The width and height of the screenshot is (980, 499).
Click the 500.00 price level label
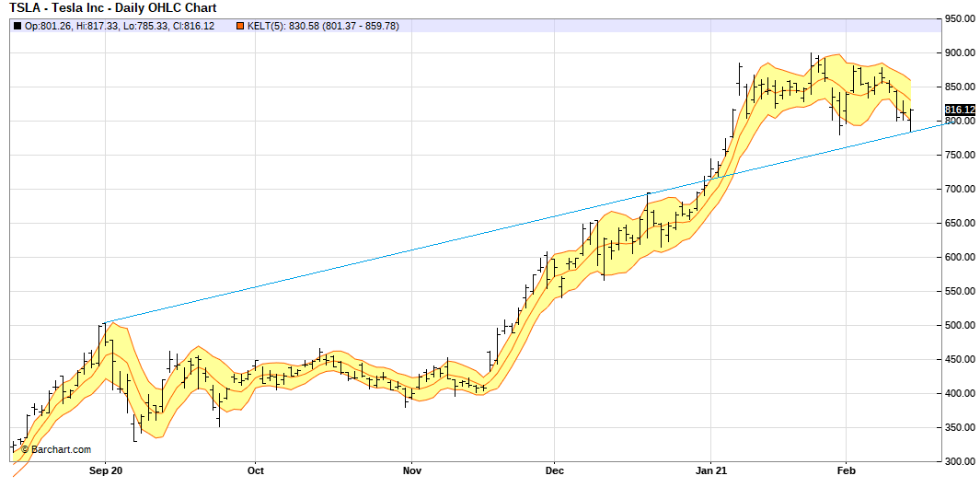961,325
